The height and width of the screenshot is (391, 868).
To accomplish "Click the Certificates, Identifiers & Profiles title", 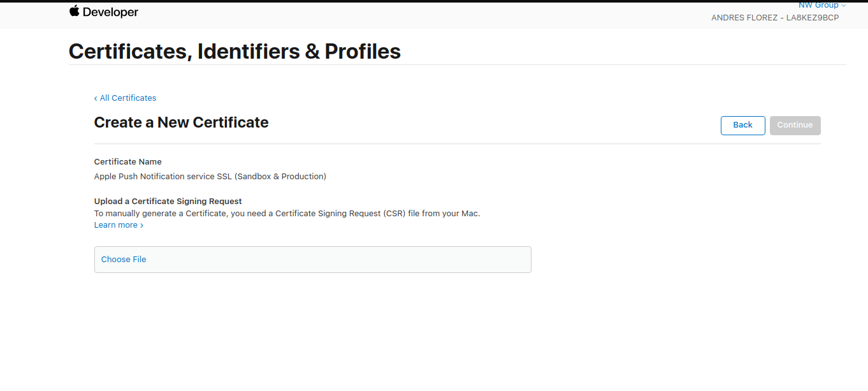I will [x=235, y=51].
